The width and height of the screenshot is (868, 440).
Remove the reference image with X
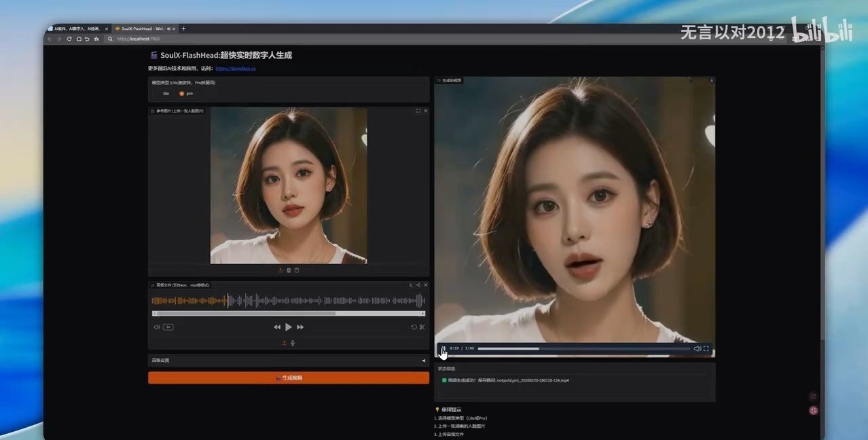[x=426, y=110]
